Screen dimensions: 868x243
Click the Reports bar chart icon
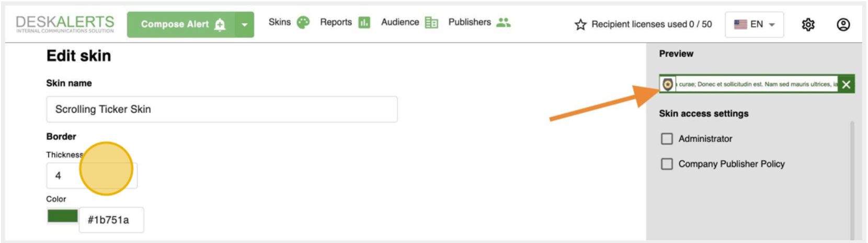pyautogui.click(x=364, y=23)
